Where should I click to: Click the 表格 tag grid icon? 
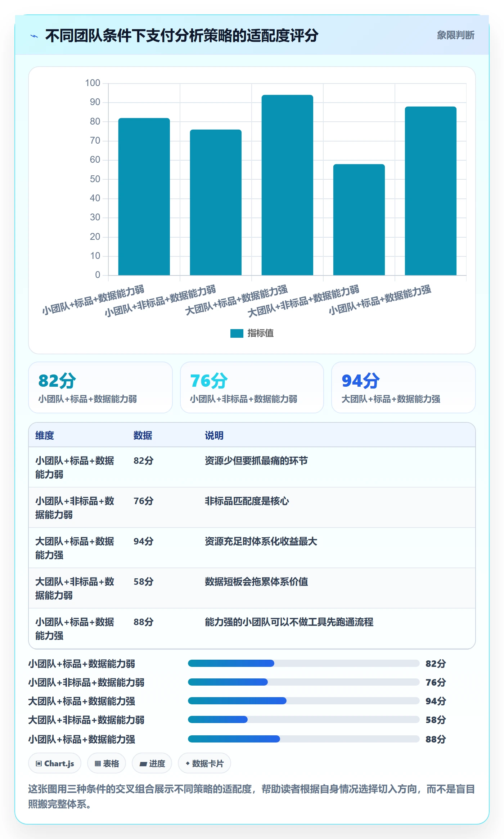[x=98, y=763]
